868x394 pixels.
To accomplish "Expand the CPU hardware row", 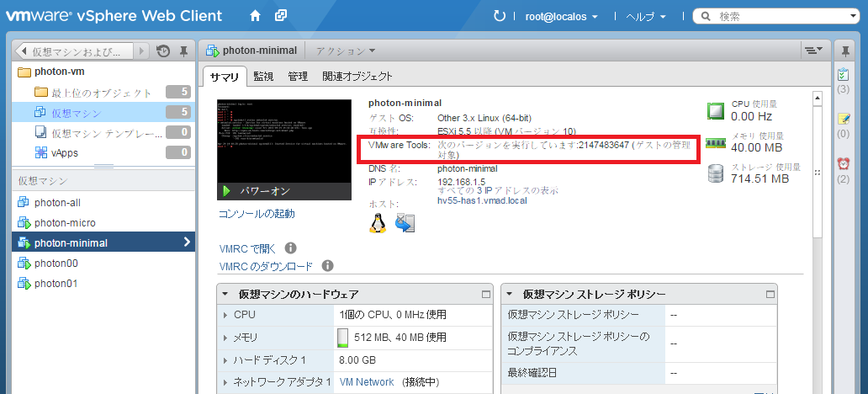I will [x=225, y=315].
